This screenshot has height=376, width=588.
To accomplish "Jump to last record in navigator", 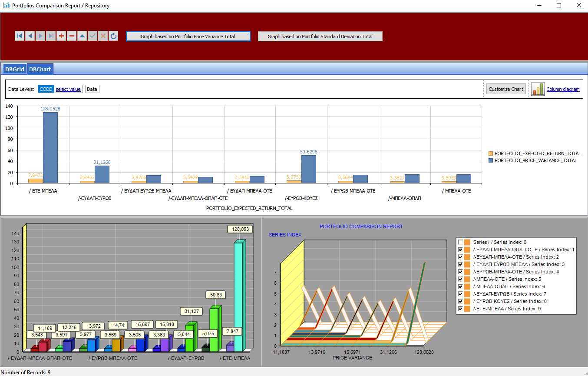I will click(51, 36).
